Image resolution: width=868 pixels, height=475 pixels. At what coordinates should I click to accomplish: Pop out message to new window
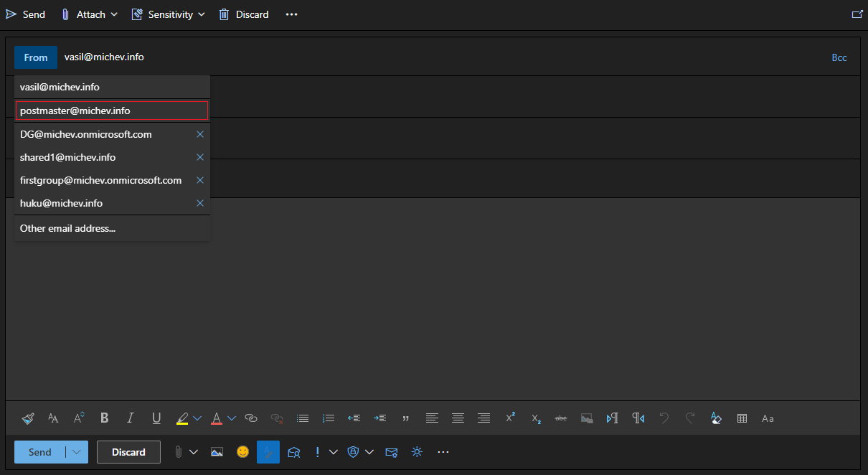point(857,14)
